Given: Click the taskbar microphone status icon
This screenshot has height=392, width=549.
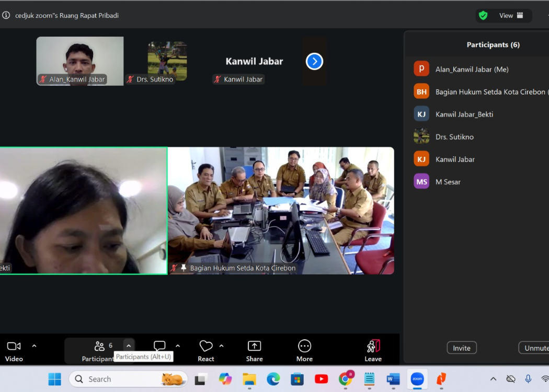Looking at the screenshot, I should pos(528,379).
